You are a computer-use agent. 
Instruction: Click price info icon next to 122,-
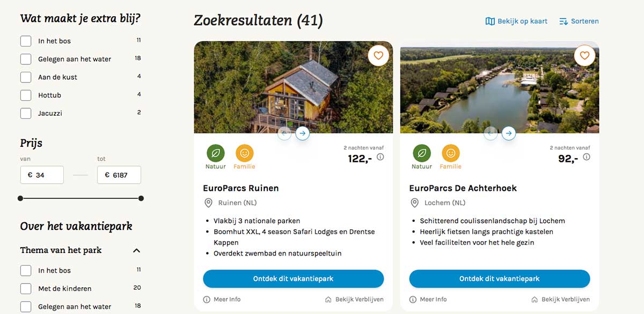coord(380,157)
